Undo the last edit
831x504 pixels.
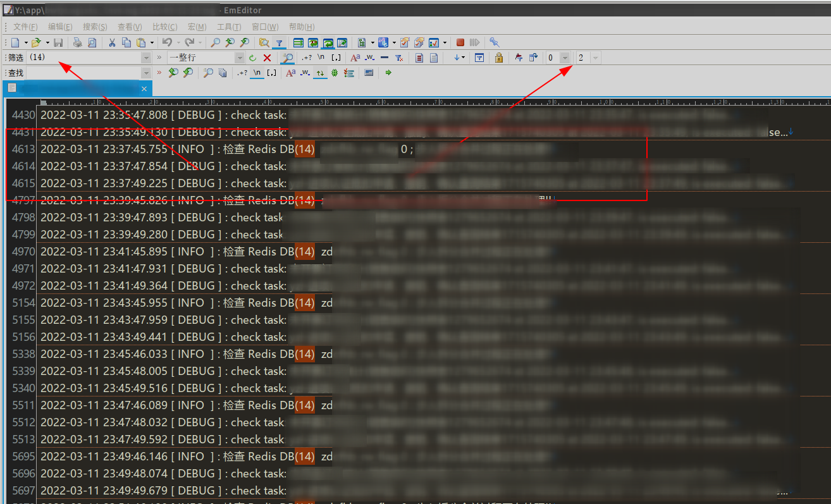[167, 42]
